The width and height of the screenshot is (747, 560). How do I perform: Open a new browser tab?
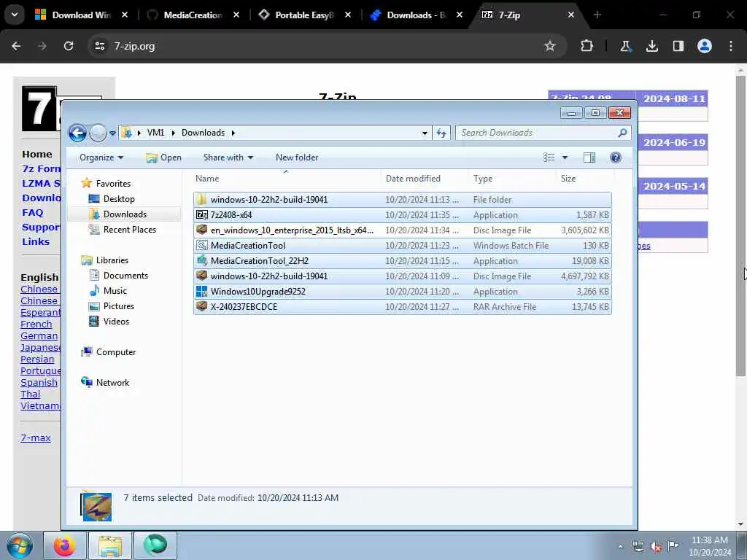(597, 15)
